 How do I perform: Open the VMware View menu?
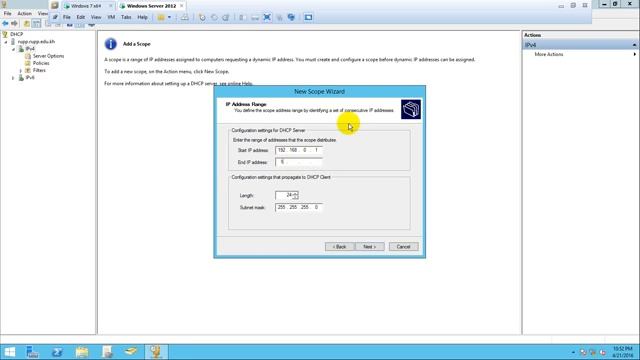pos(96,17)
